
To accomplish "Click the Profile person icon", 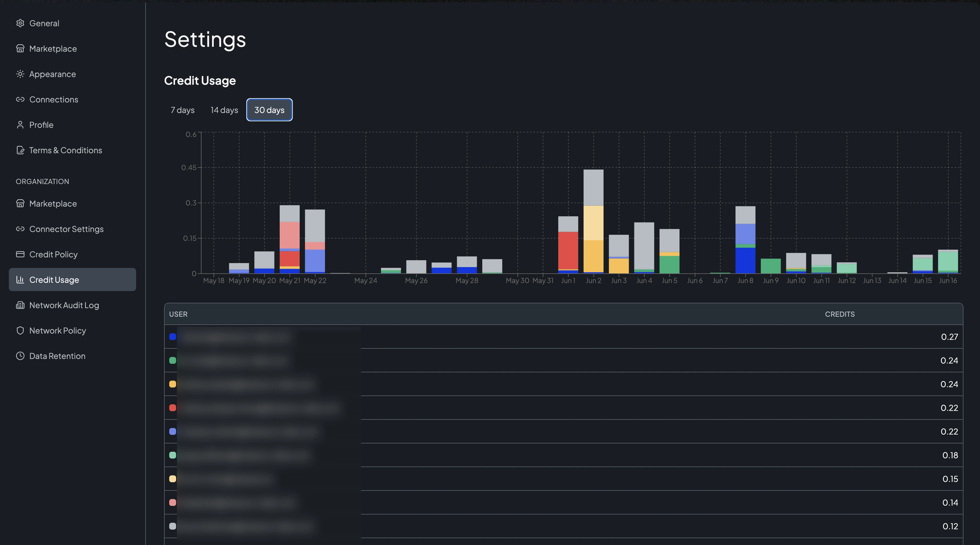I will 20,125.
